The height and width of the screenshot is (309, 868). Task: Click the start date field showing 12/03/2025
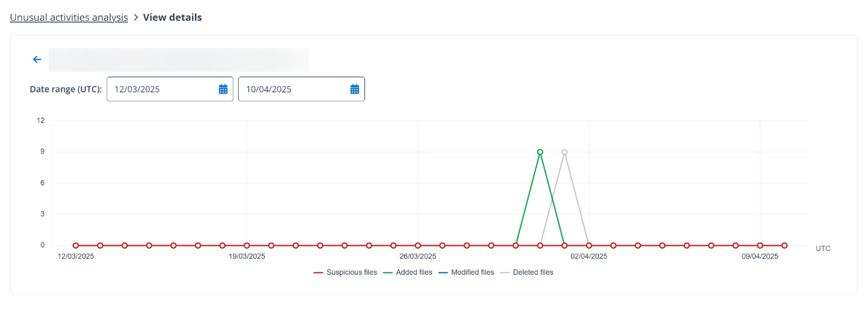pyautogui.click(x=161, y=89)
